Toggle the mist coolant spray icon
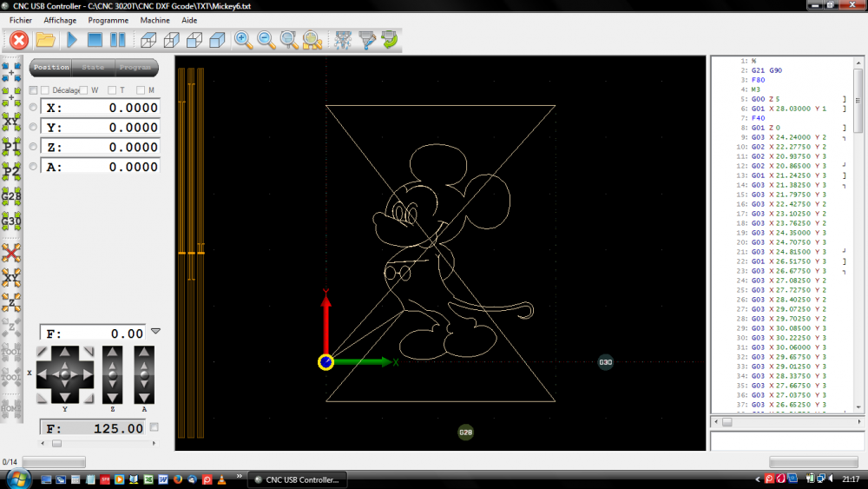 coord(343,40)
